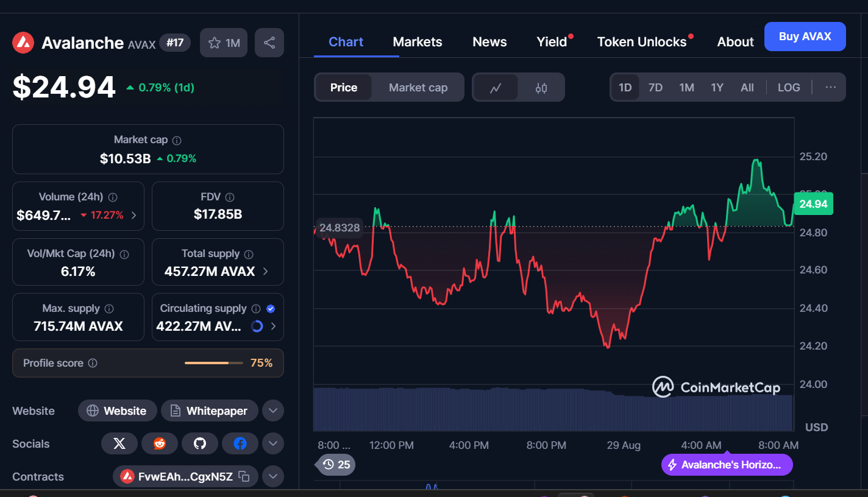Click the Profile score progress bar
868x497 pixels.
215,363
